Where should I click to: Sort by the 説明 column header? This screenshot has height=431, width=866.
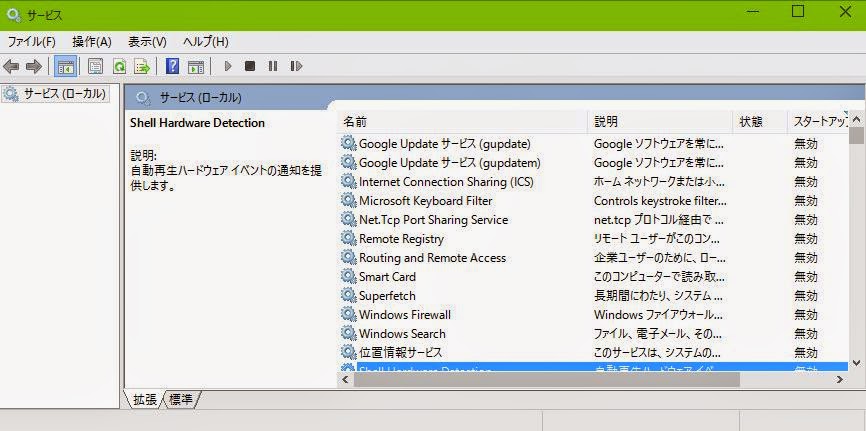(660, 122)
